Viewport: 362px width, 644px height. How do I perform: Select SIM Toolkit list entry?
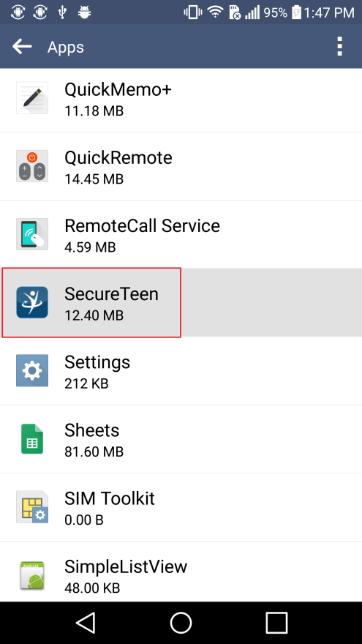(181, 507)
